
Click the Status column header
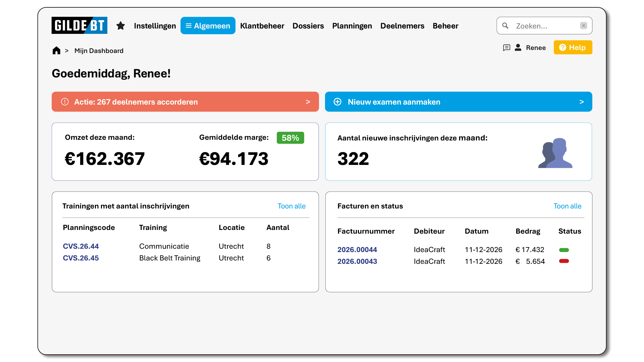pyautogui.click(x=570, y=231)
